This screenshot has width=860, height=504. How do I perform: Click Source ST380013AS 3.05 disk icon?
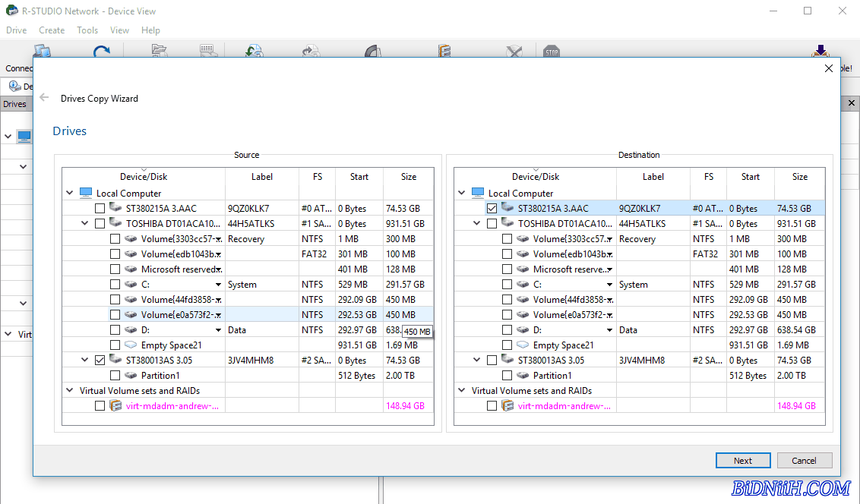115,359
